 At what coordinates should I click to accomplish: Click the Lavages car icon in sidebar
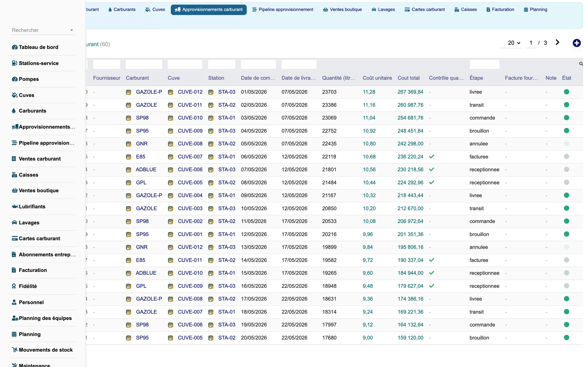tap(14, 222)
